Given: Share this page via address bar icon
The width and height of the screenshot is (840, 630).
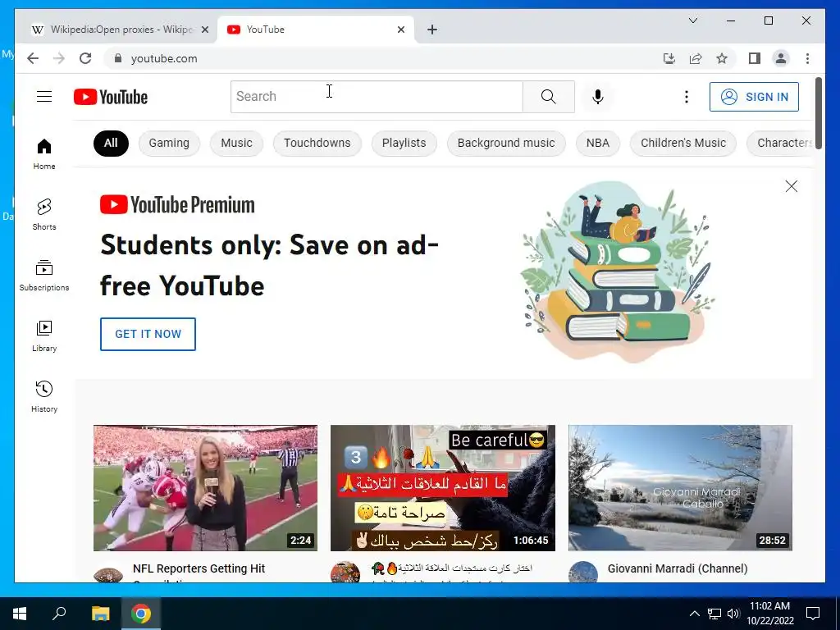Looking at the screenshot, I should (x=696, y=58).
